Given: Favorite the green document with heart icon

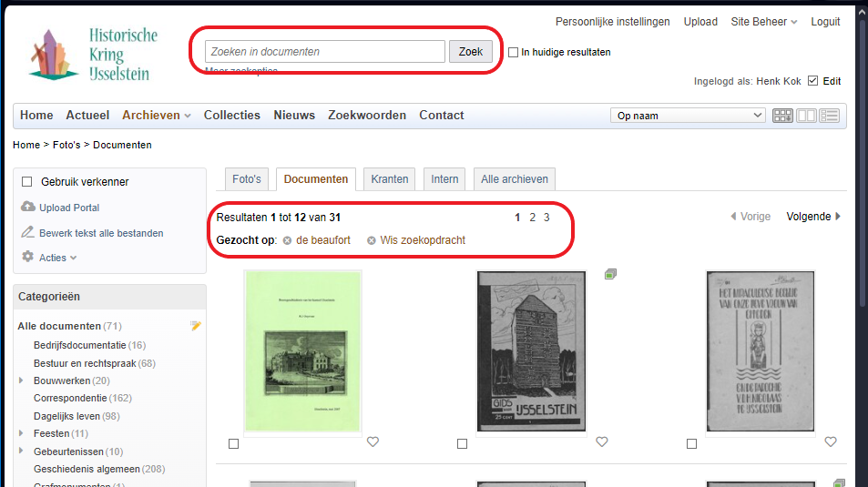Looking at the screenshot, I should [373, 441].
